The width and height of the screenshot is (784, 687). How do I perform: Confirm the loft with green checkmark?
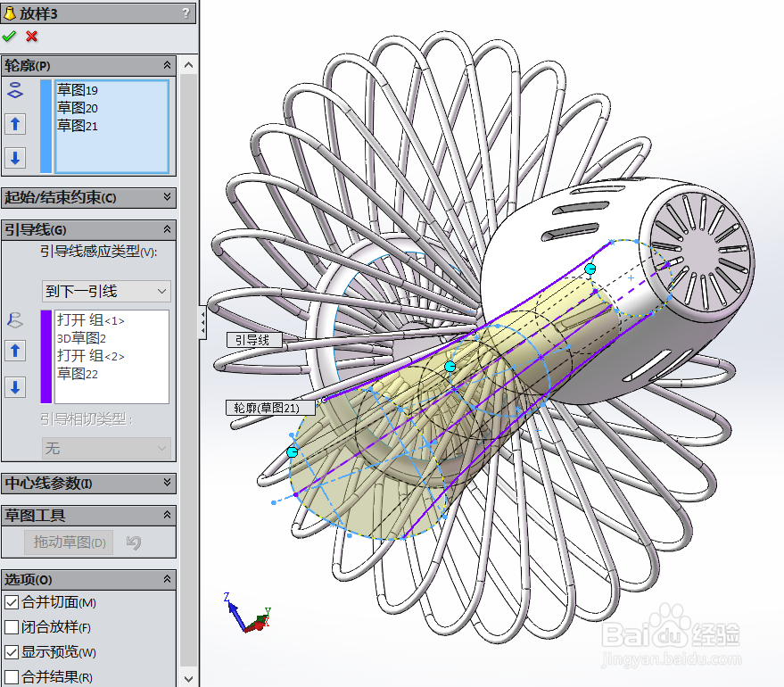pos(9,37)
